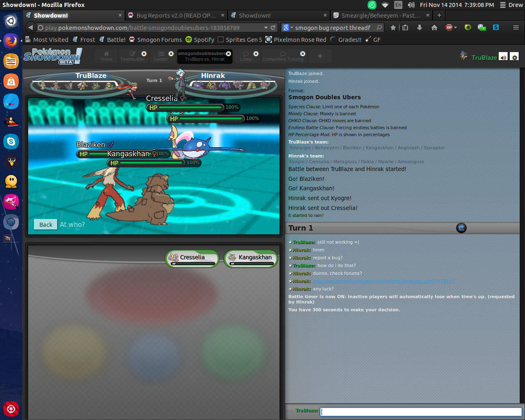
Task: Open the Lobby room tab
Action: coord(246,57)
